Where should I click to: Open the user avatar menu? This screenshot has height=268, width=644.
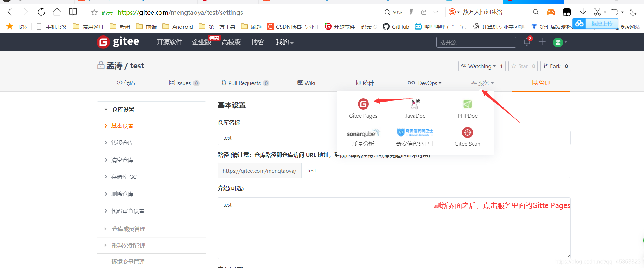click(x=560, y=43)
